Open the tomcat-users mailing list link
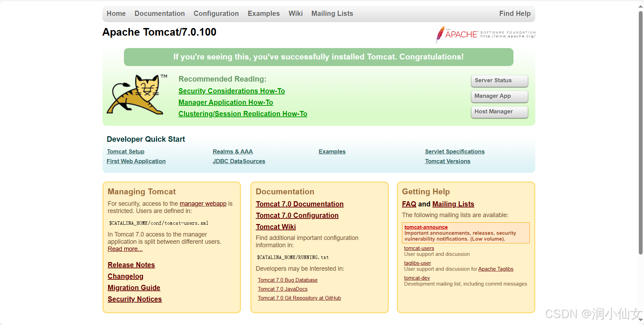Screen dimensions: 644x325 tap(419, 248)
